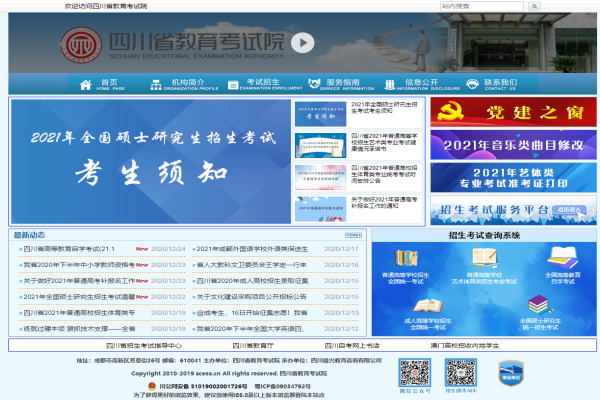Open the 招生考试服务平台 banner
The height and width of the screenshot is (400, 600).
(514, 210)
